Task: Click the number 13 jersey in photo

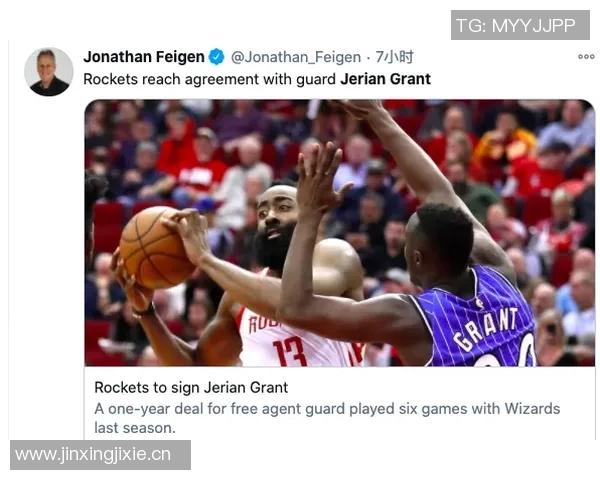Action: click(290, 352)
